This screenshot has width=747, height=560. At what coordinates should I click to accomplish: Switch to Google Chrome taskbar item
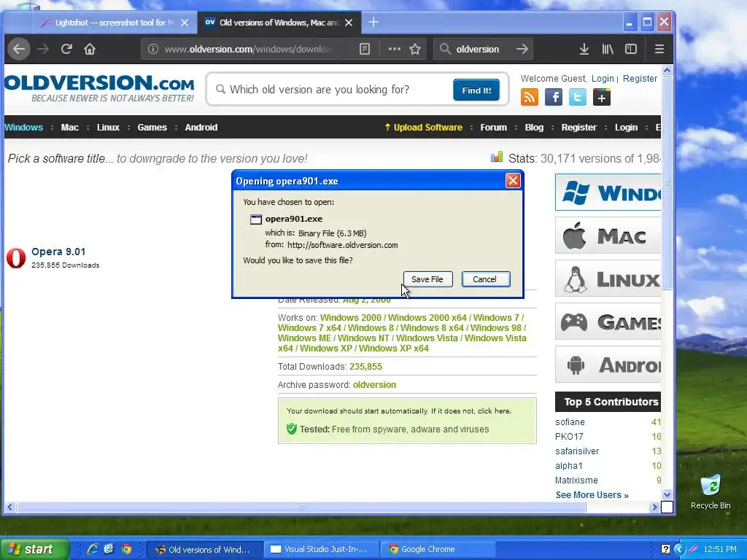click(x=438, y=549)
